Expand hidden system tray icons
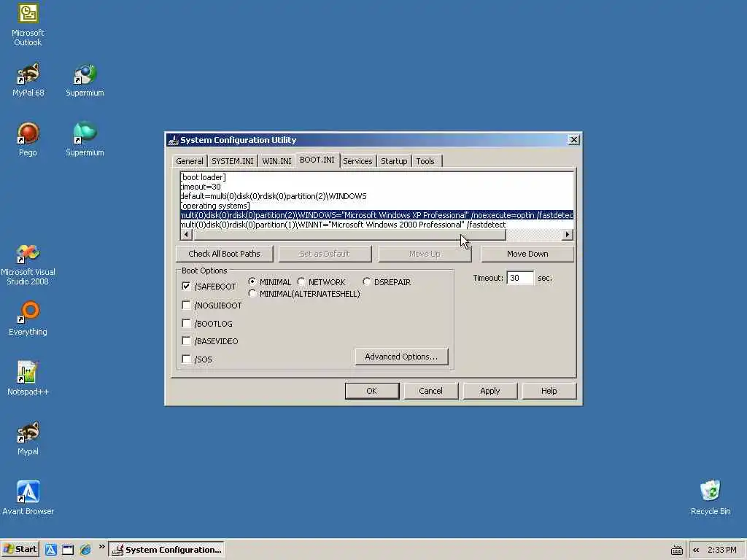This screenshot has width=747, height=560. (x=696, y=550)
